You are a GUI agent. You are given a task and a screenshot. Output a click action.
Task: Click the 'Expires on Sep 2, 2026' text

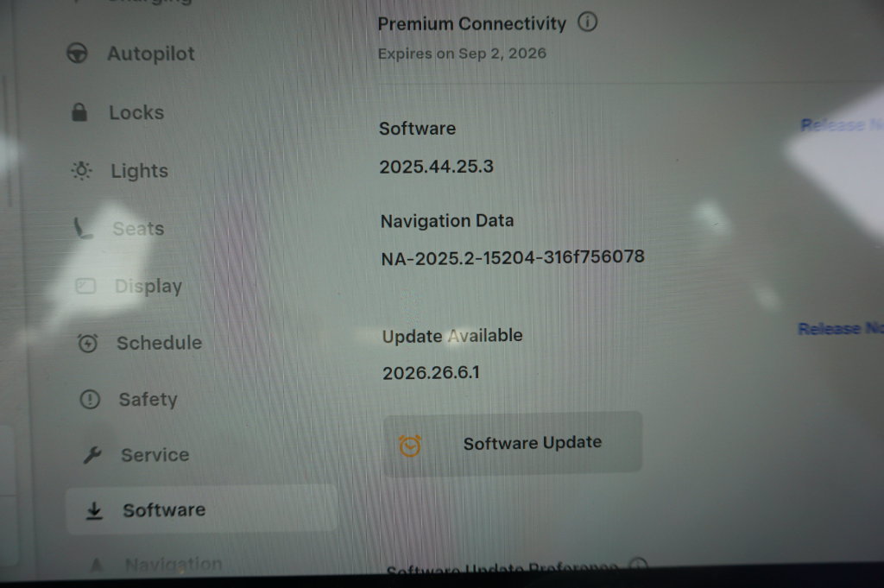pyautogui.click(x=462, y=54)
